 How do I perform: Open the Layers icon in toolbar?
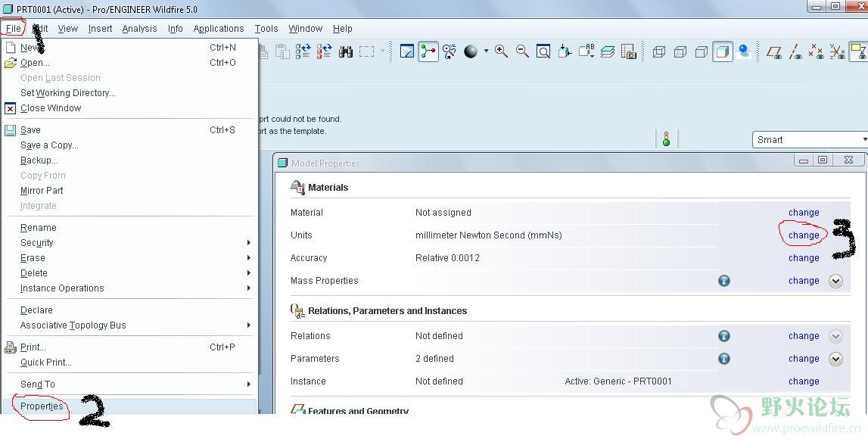(608, 51)
